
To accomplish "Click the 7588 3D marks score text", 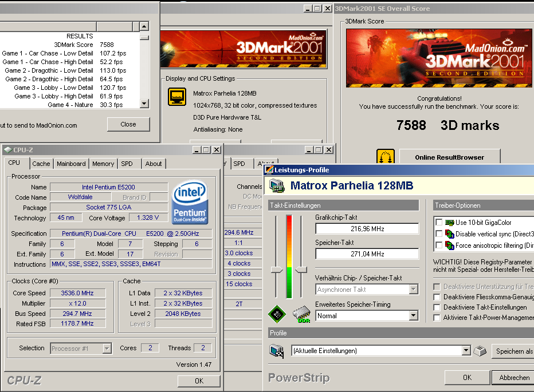I will pos(447,125).
